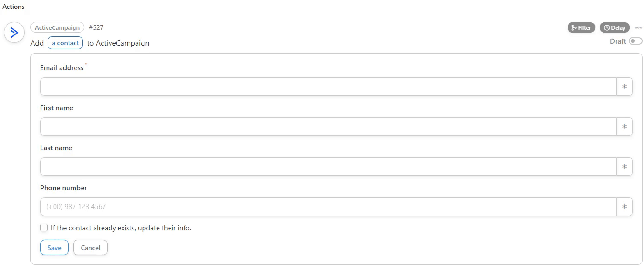Open the three-dot more options menu
This screenshot has height=270, width=644.
pyautogui.click(x=638, y=28)
